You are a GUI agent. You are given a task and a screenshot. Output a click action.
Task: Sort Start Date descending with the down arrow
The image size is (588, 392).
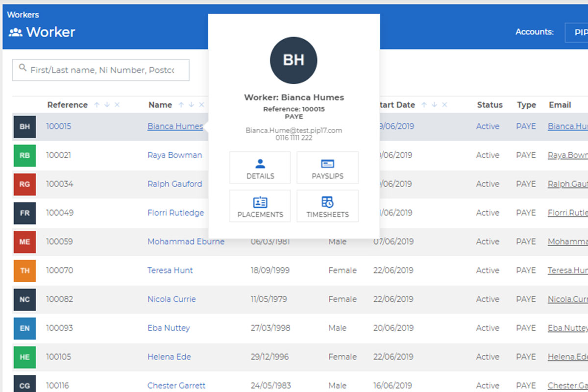click(x=434, y=105)
